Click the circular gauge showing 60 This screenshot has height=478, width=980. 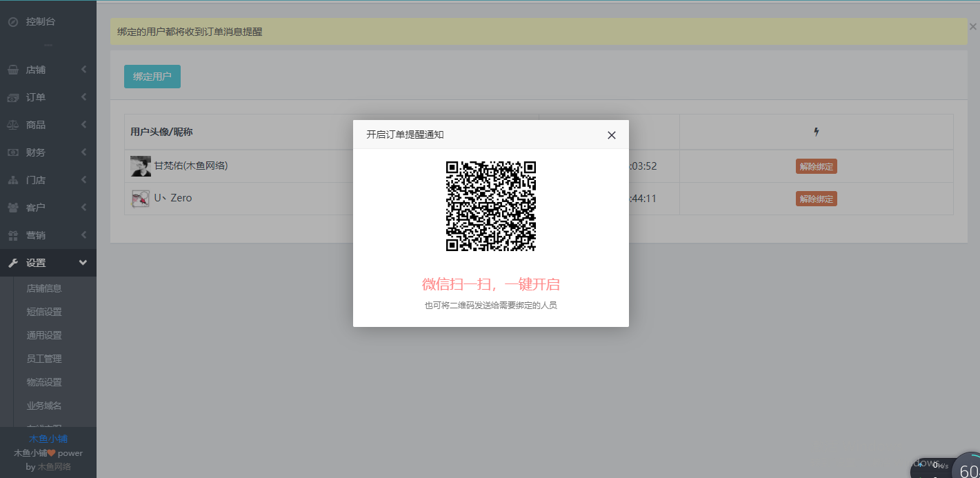[x=967, y=466]
